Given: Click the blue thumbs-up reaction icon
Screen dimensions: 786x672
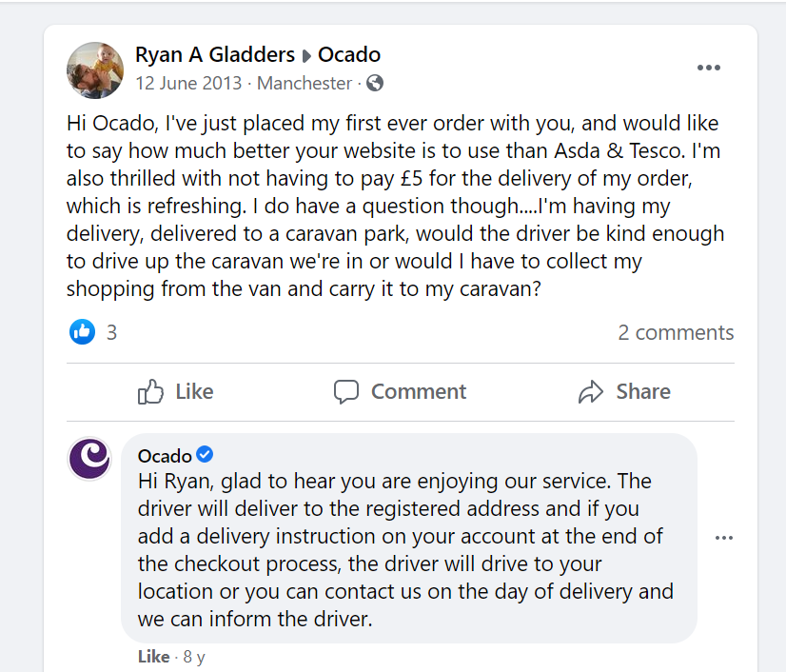Looking at the screenshot, I should pos(83,332).
